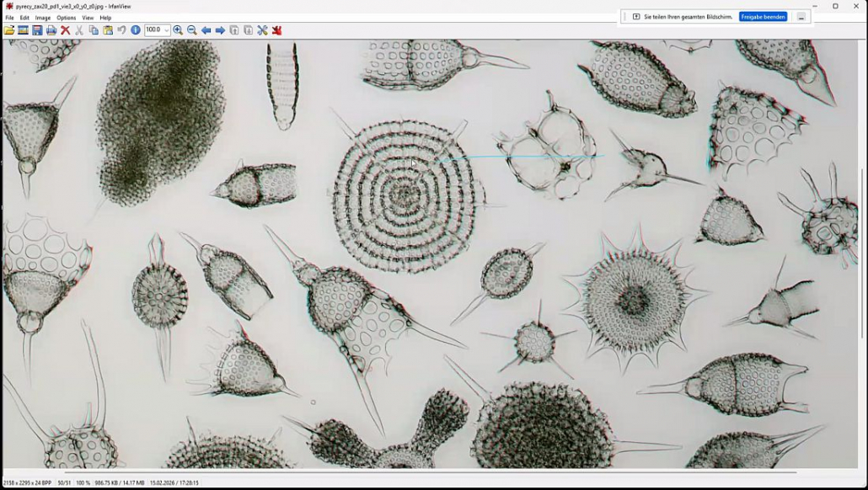Click the Zoom in magnifier icon
Screen dimensions: 868x490
click(x=178, y=30)
